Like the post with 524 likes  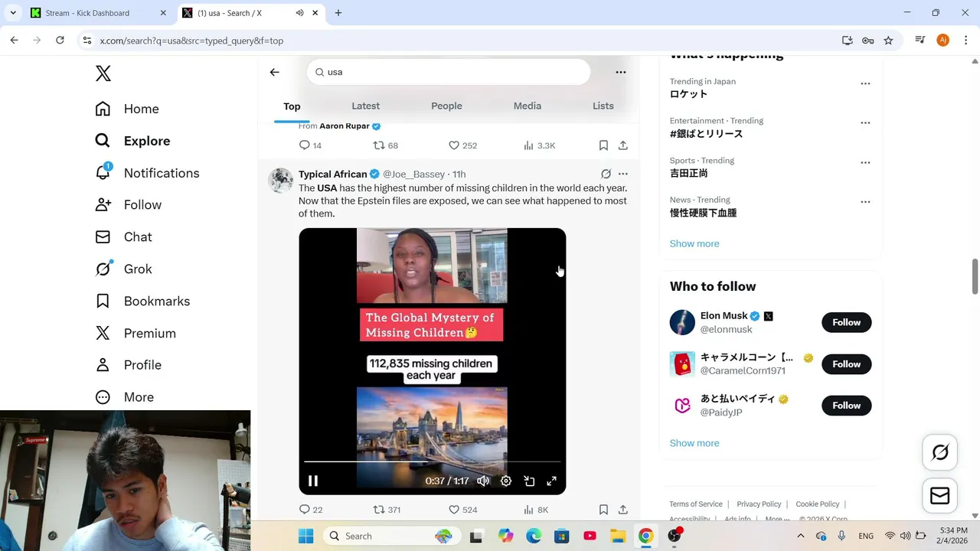[462, 510]
